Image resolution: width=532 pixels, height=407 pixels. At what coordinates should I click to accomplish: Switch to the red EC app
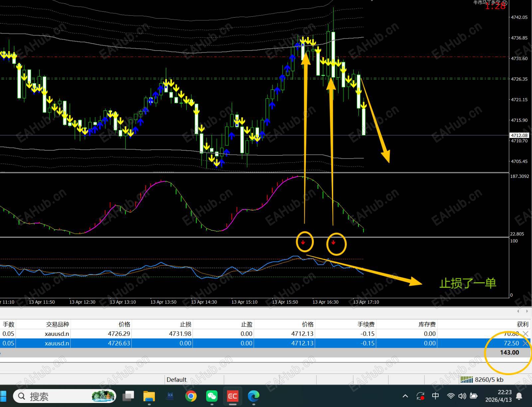pos(232,396)
